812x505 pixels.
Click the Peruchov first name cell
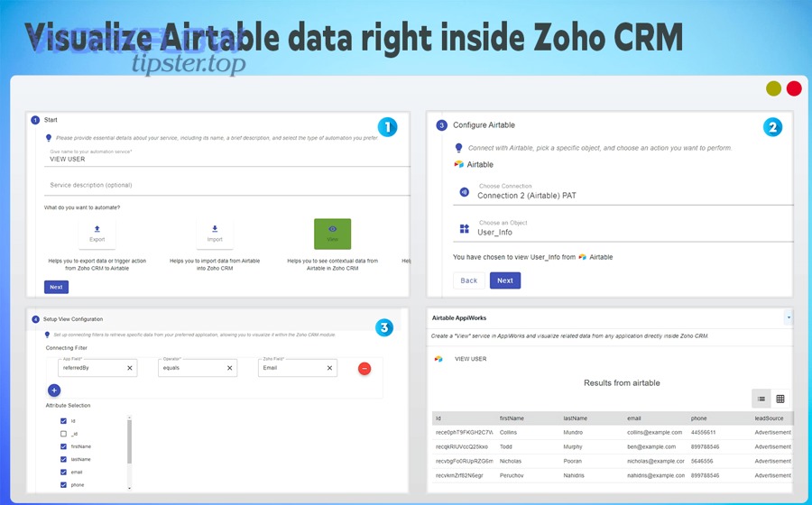[x=512, y=475]
